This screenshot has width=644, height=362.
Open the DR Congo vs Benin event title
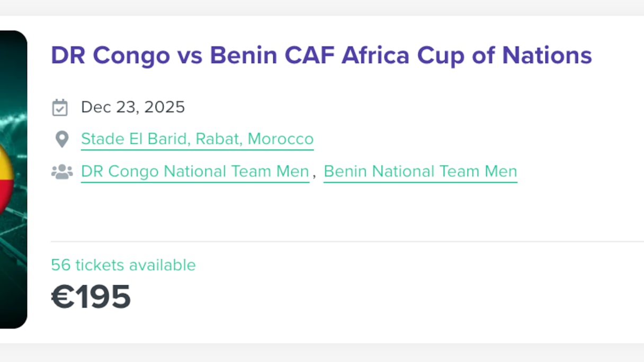(x=321, y=55)
